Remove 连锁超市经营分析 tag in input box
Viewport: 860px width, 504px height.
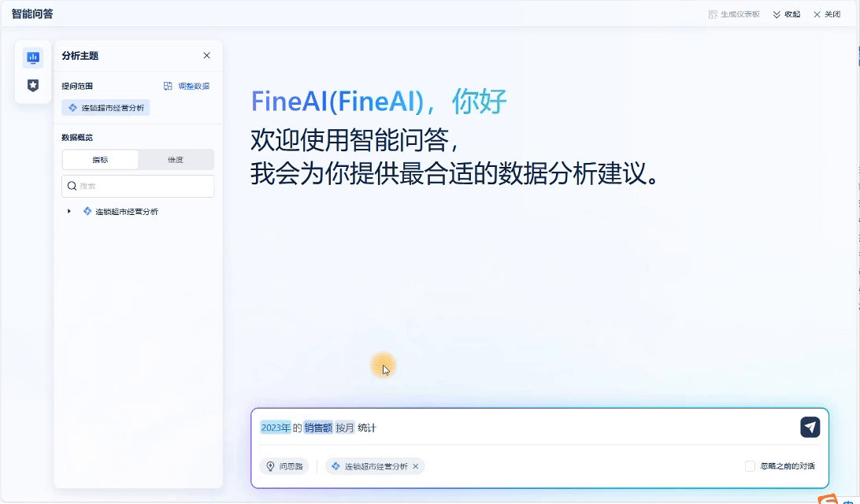click(x=416, y=466)
